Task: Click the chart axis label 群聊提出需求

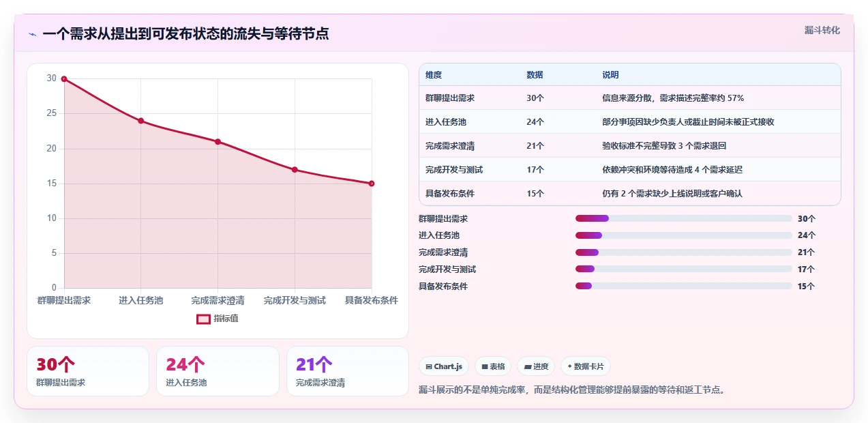Action: pyautogui.click(x=64, y=300)
